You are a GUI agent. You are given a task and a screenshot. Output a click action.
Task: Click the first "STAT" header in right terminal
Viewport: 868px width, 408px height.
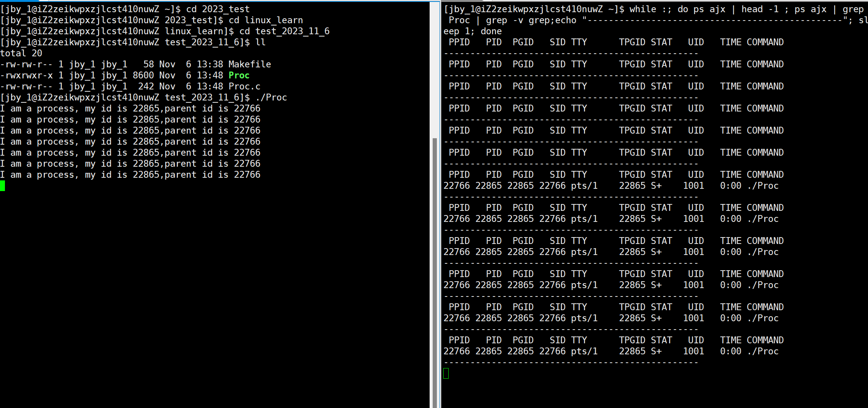pyautogui.click(x=662, y=42)
